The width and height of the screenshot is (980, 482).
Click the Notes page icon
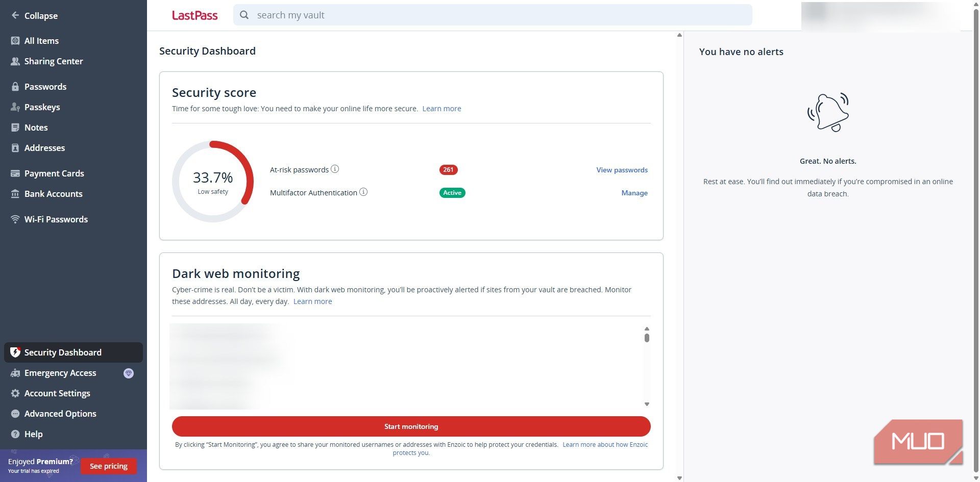[15, 128]
